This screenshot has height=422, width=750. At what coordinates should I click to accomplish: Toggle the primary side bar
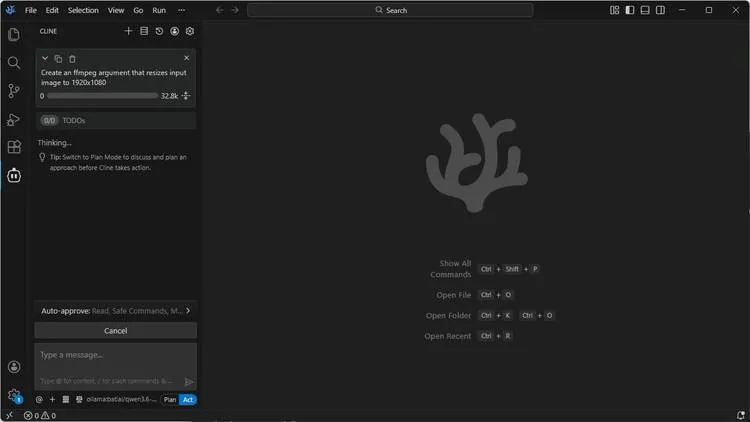(x=630, y=10)
